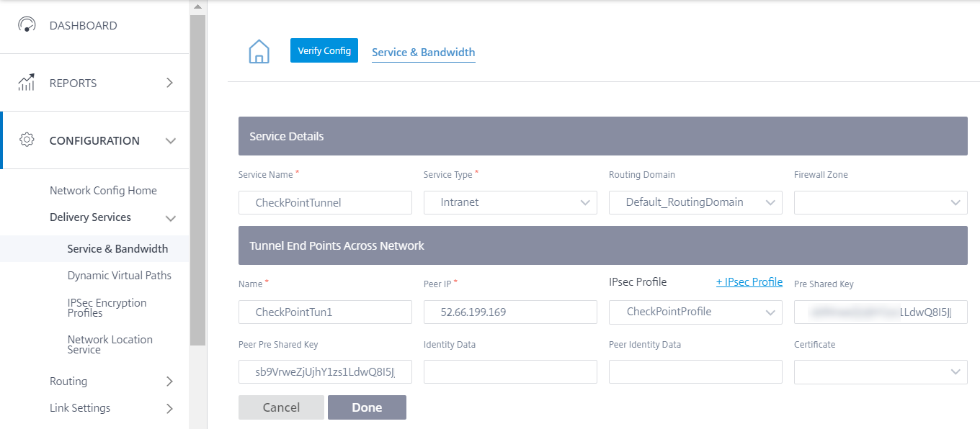Click the Dashboard gauge icon
980x429 pixels.
coord(27,24)
